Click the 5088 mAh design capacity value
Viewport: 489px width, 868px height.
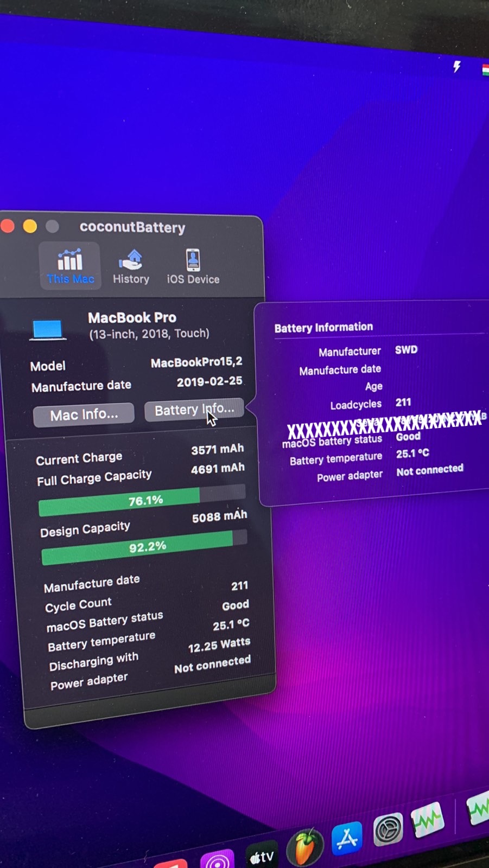tap(220, 516)
